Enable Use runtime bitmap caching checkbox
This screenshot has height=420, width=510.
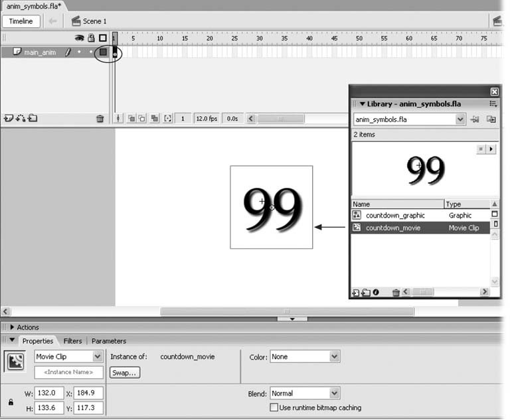point(274,407)
